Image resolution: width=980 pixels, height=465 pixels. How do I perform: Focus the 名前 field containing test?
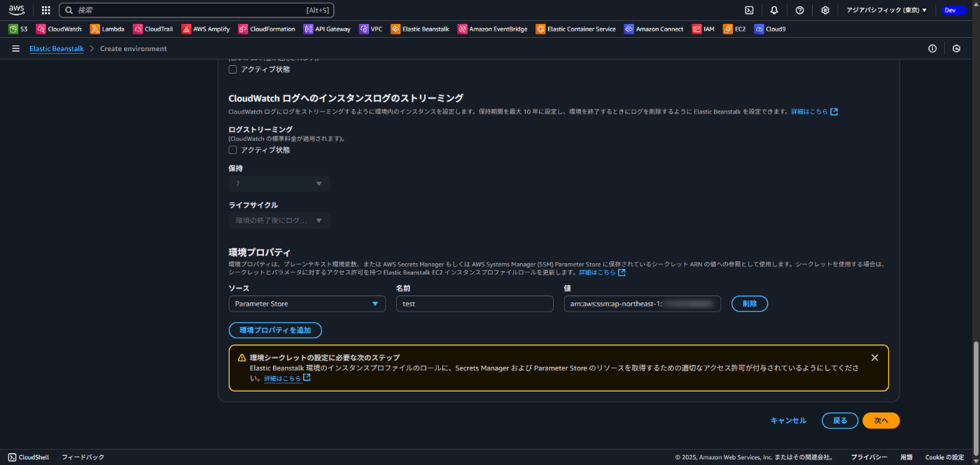click(x=475, y=304)
